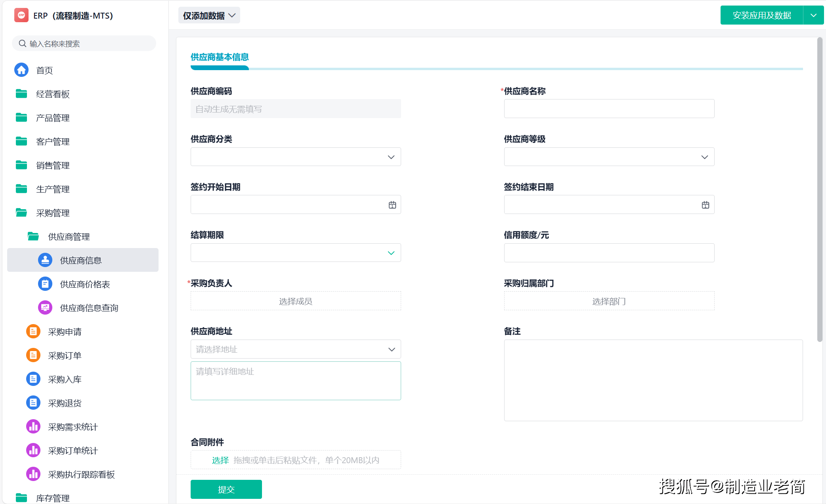Screen dimensions: 826x504
Task: Click the 销售管理 folder icon
Action: point(21,165)
